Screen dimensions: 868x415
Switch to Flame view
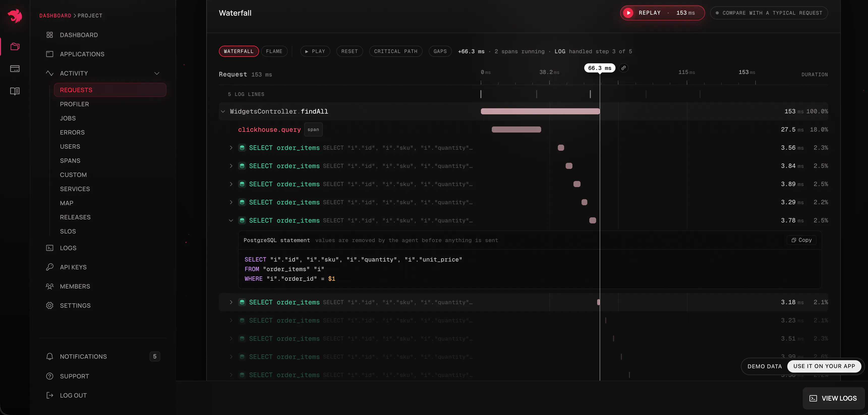coord(274,51)
